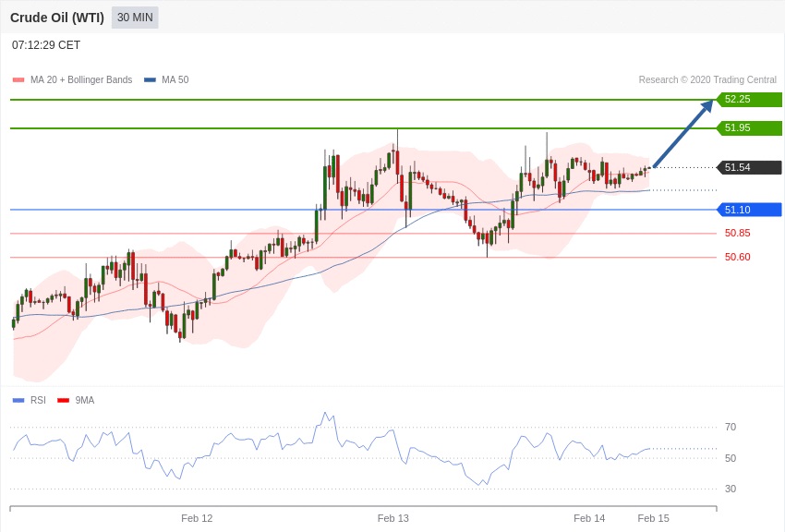Toggle the RSI legend label
Screen dimensions: 785x532
[38, 400]
